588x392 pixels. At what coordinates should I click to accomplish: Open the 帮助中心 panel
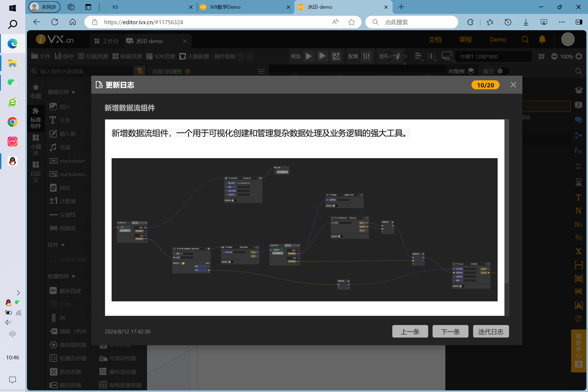click(x=578, y=351)
